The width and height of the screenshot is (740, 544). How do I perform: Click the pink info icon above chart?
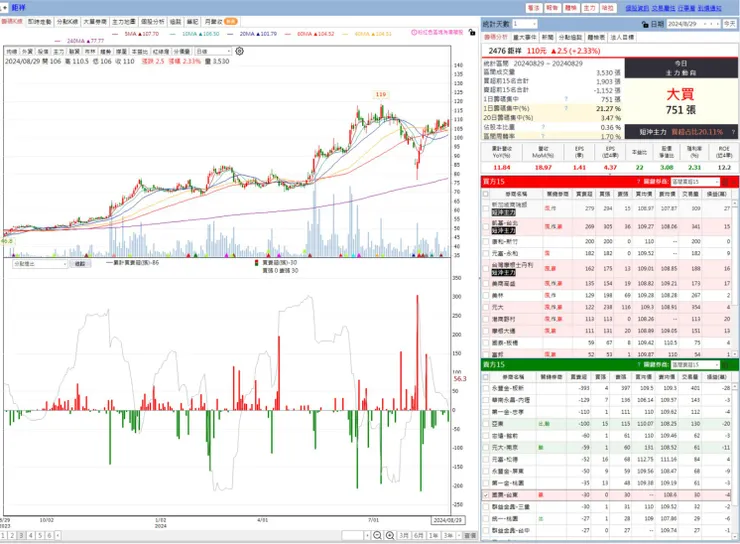(x=414, y=32)
